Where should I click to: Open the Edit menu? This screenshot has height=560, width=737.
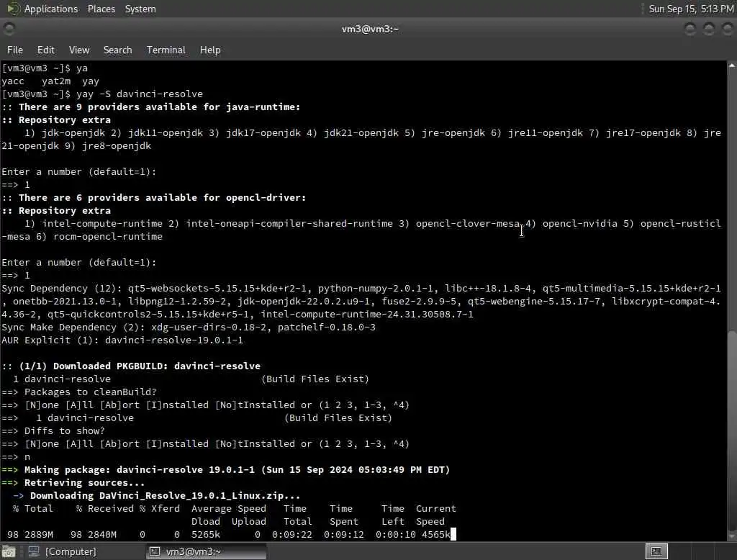[45, 50]
